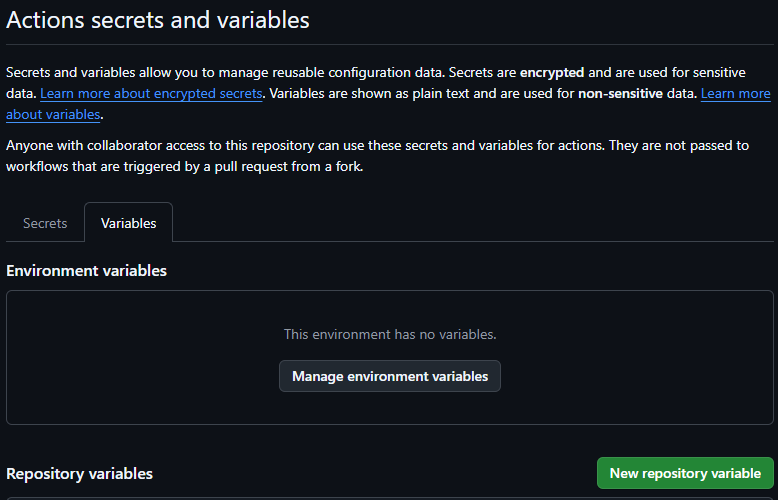Click the 'Repository variables' section heading
The width and height of the screenshot is (778, 500).
[79, 473]
